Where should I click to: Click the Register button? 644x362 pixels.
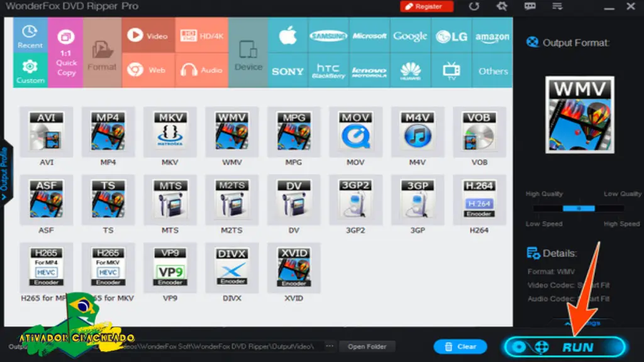pos(427,6)
